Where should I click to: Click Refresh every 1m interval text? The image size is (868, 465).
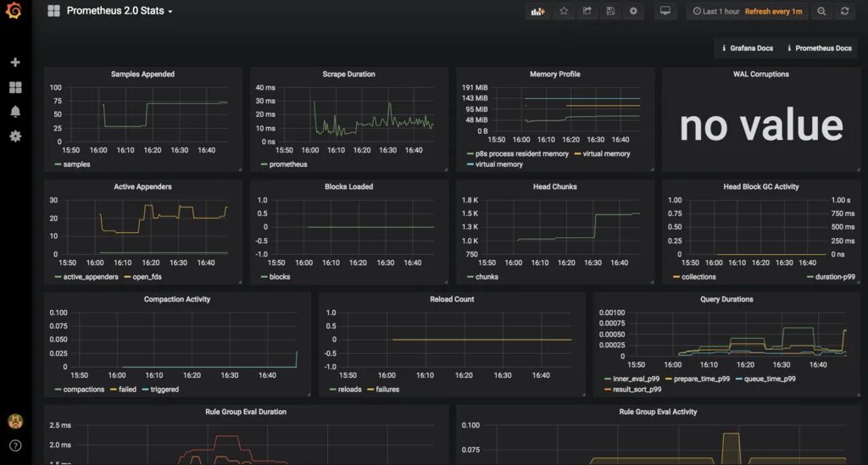pyautogui.click(x=773, y=11)
